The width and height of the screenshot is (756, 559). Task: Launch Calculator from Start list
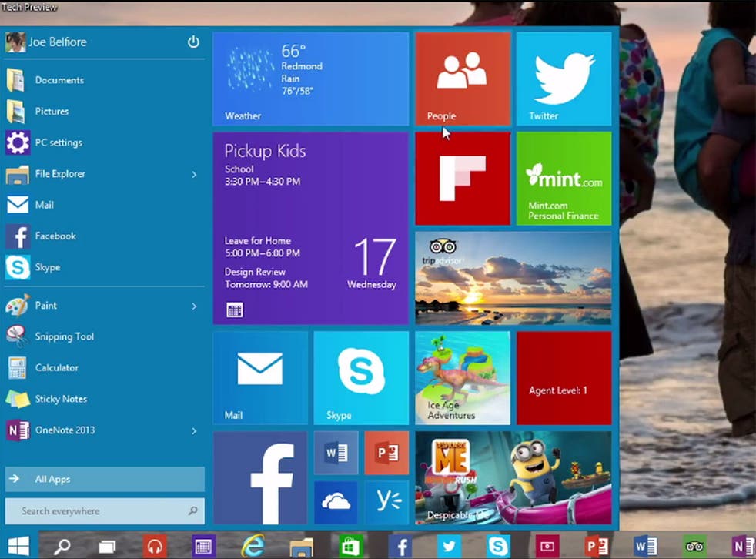(x=105, y=368)
